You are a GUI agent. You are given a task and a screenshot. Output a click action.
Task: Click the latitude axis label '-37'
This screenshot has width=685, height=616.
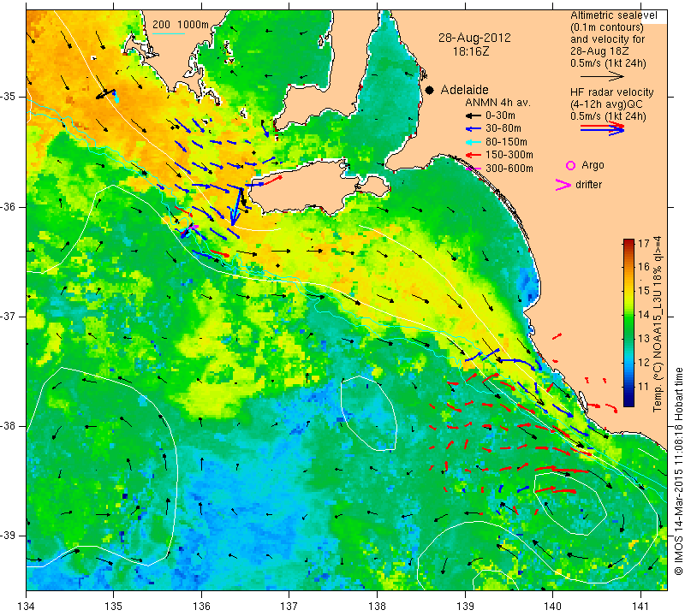pyautogui.click(x=9, y=316)
